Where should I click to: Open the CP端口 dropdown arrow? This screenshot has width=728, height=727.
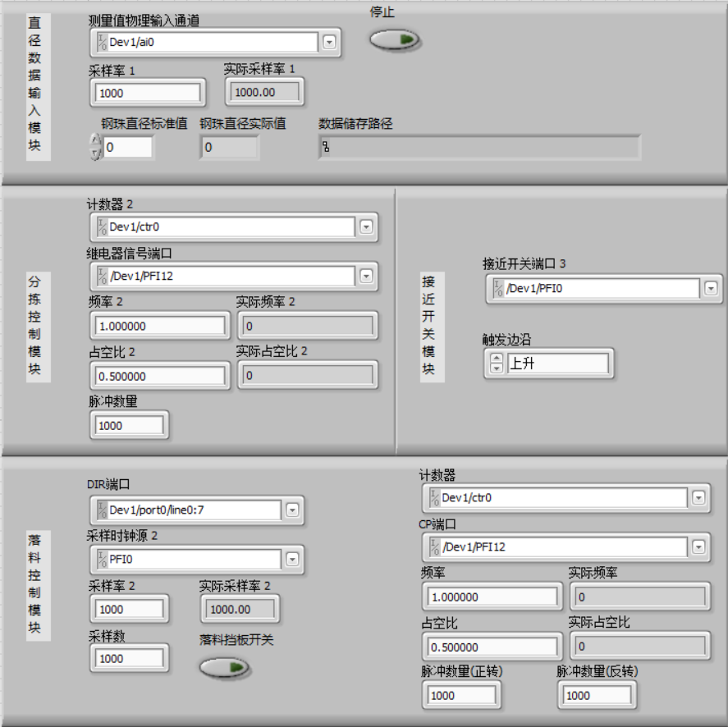[x=698, y=546]
